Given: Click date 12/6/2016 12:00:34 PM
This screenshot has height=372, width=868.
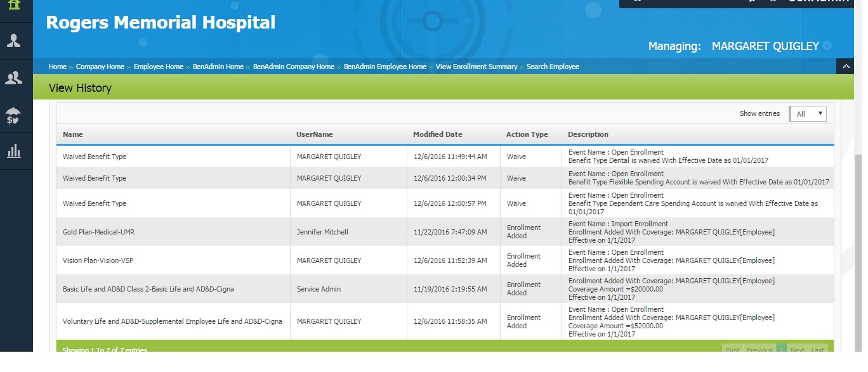Looking at the screenshot, I should tap(450, 178).
